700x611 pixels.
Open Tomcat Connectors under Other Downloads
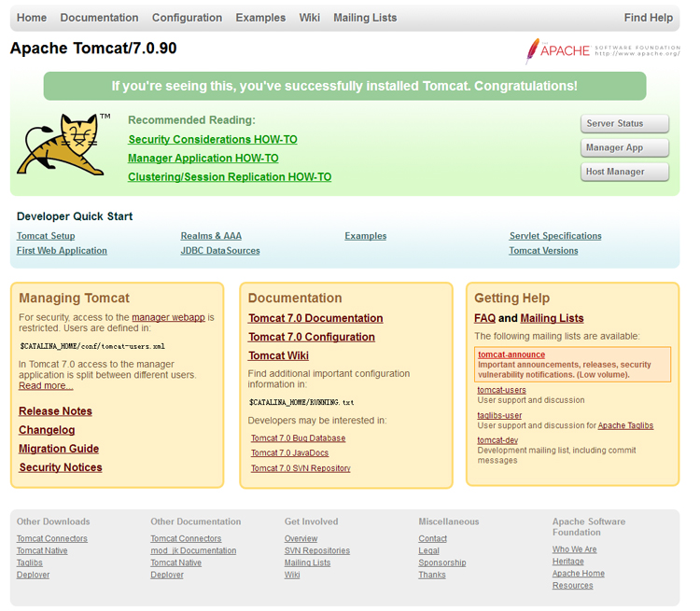52,539
